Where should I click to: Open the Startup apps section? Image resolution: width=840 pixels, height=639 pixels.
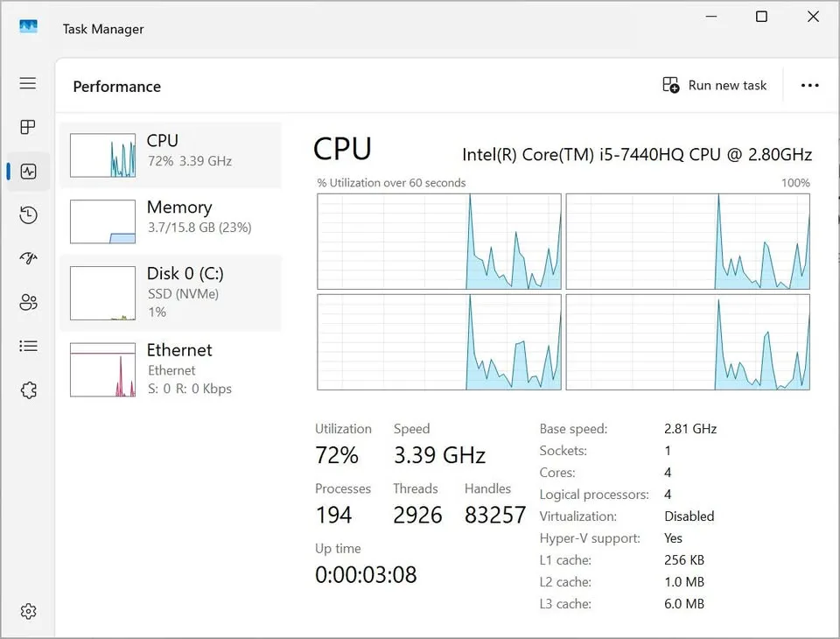pos(27,258)
